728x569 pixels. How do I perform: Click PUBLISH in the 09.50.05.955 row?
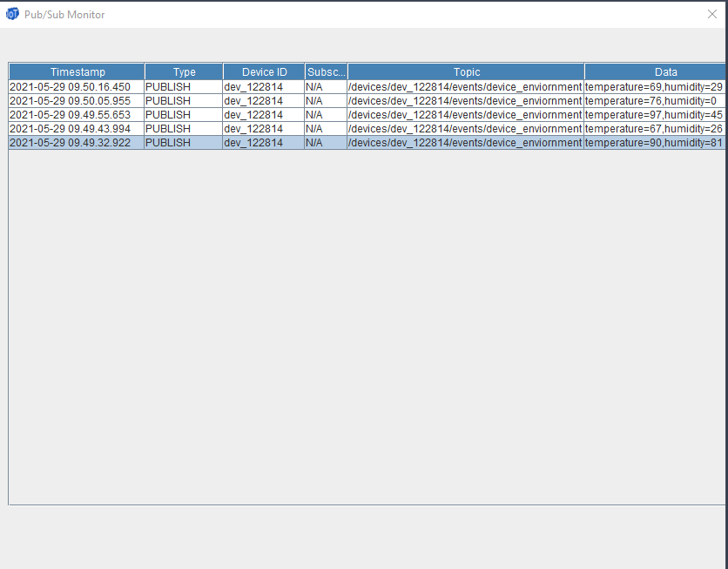[x=167, y=101]
